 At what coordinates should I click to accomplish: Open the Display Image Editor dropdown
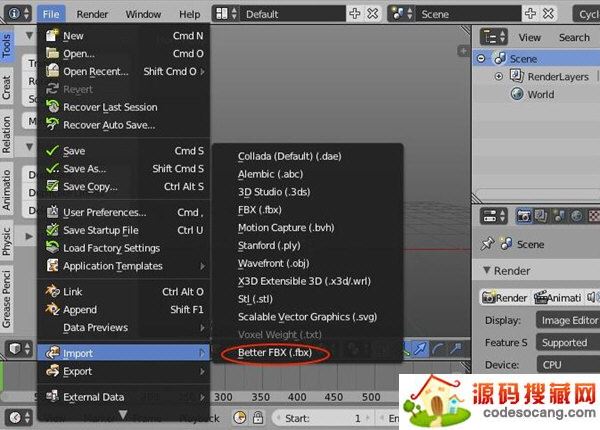click(568, 320)
